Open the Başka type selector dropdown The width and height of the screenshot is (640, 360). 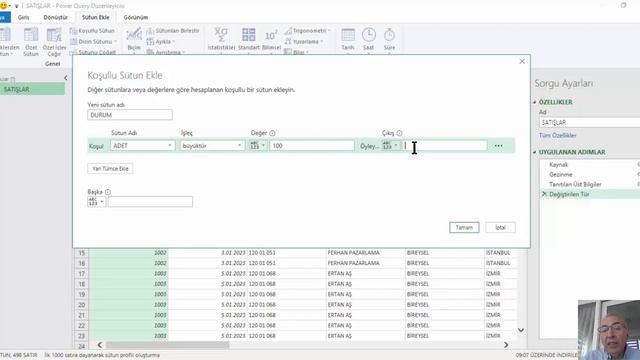tap(97, 202)
